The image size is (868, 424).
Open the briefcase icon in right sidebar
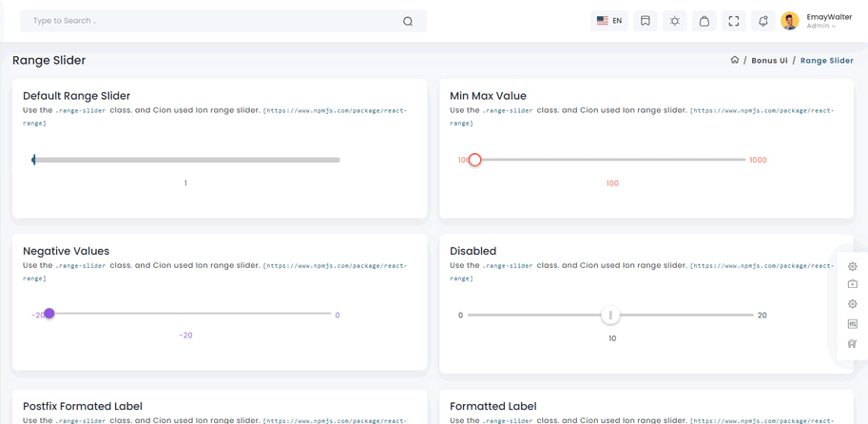(852, 284)
